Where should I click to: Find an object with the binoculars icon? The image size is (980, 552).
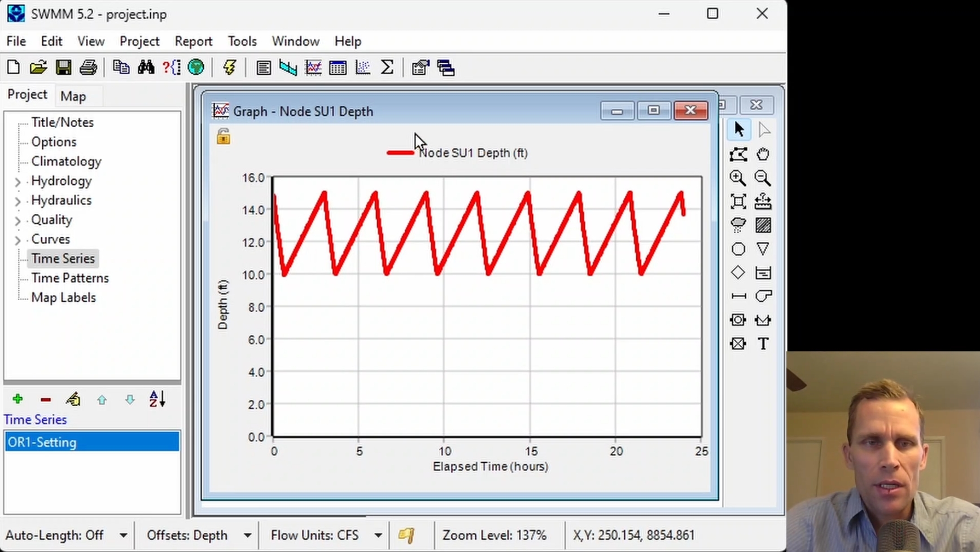coord(146,68)
